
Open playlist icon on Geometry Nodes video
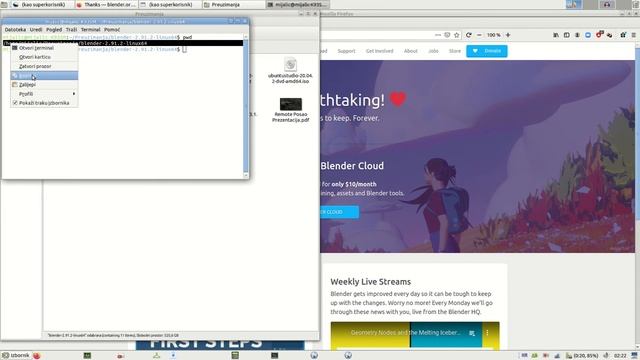tap(472, 333)
